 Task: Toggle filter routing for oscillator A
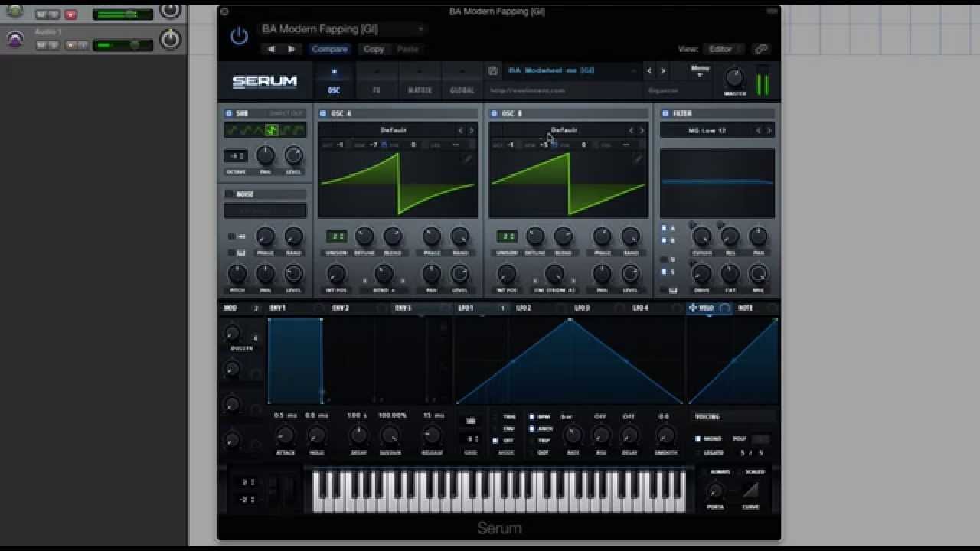pos(664,228)
